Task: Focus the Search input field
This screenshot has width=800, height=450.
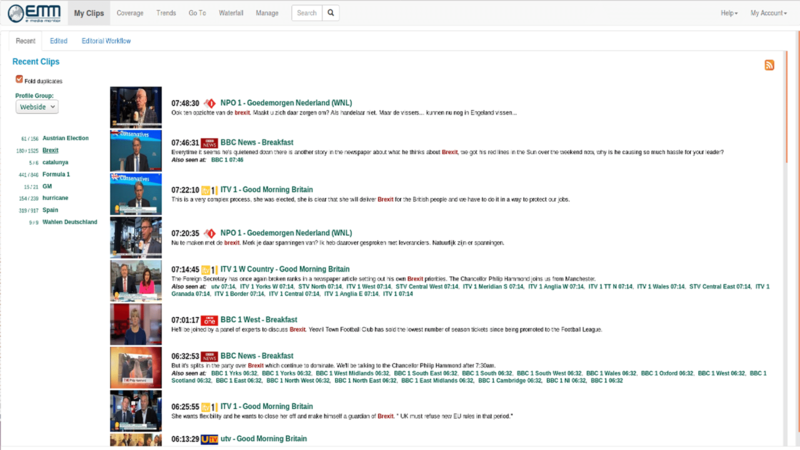Action: (307, 13)
